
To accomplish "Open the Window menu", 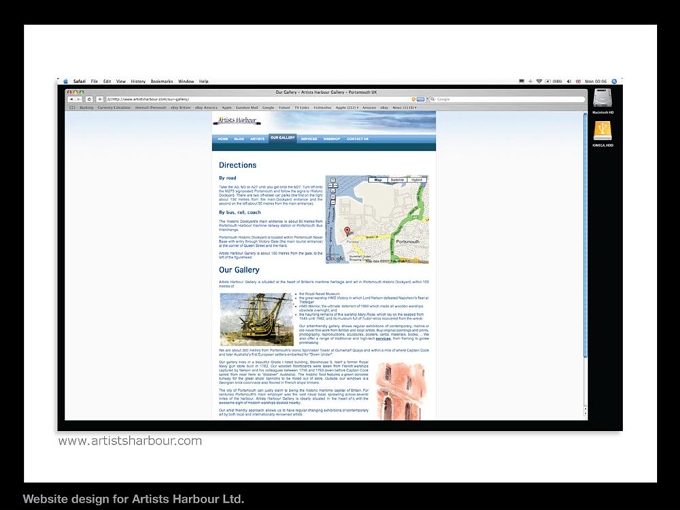I will pyautogui.click(x=186, y=81).
